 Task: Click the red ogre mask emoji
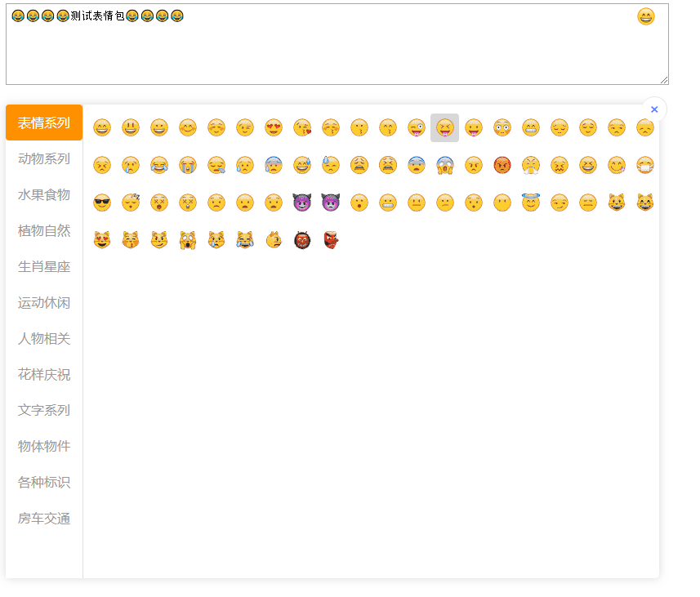coord(331,239)
